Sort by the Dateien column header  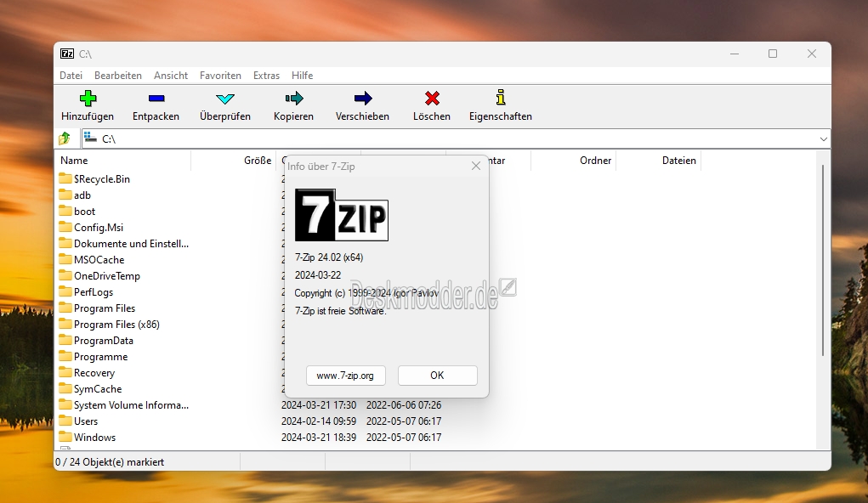click(x=659, y=161)
